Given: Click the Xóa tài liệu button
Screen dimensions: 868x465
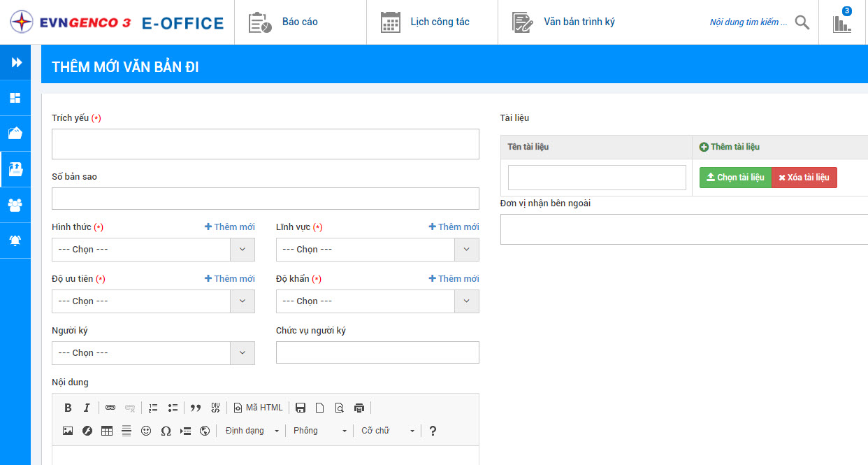Looking at the screenshot, I should tap(804, 178).
